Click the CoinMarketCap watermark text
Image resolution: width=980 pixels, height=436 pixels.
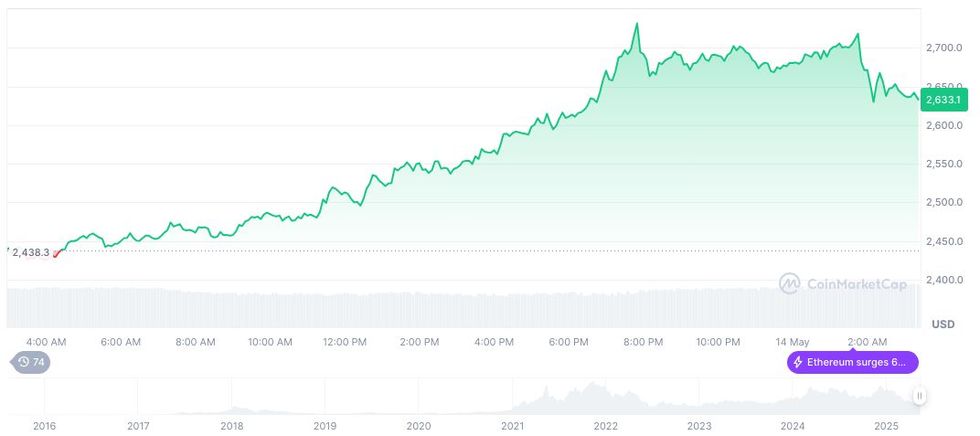tap(857, 284)
